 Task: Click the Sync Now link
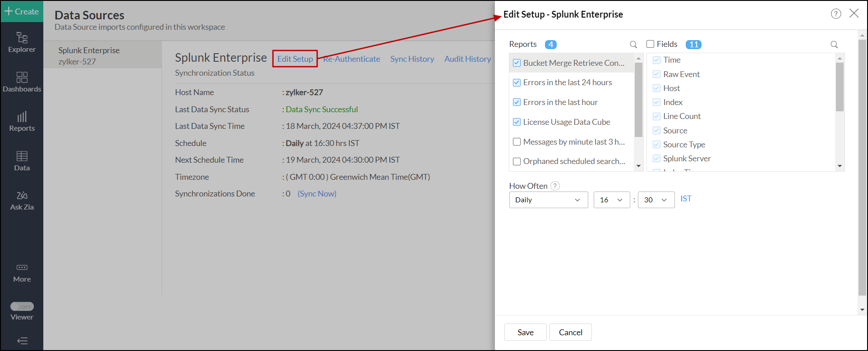(x=317, y=194)
